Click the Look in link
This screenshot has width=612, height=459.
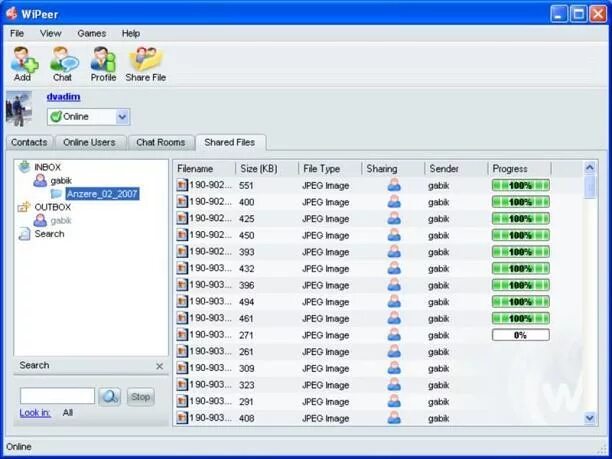click(35, 413)
